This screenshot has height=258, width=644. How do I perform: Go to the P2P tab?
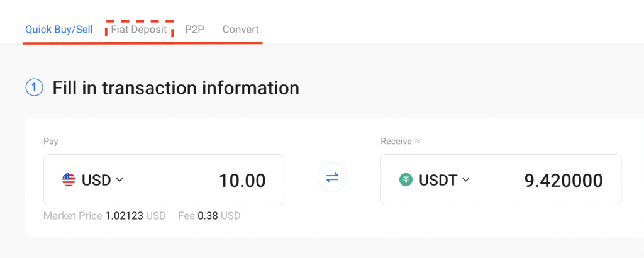tap(195, 30)
